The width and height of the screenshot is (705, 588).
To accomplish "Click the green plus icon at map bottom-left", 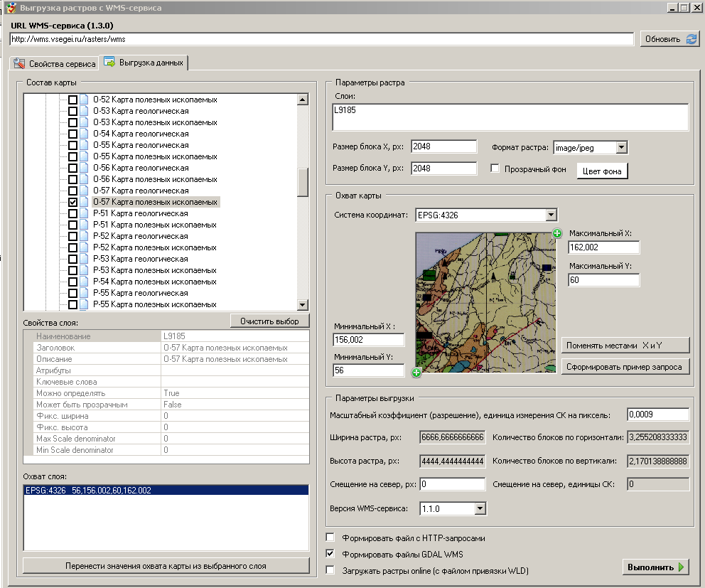I will coord(416,372).
